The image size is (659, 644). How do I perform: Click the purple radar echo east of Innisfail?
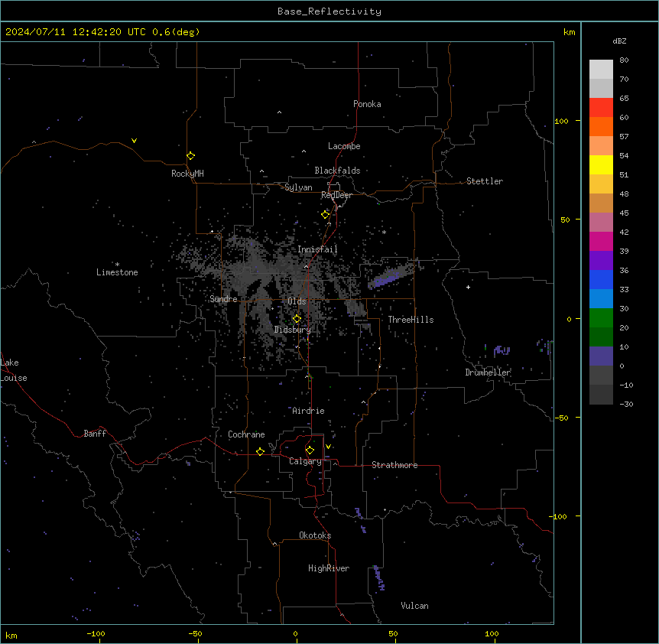tap(388, 279)
